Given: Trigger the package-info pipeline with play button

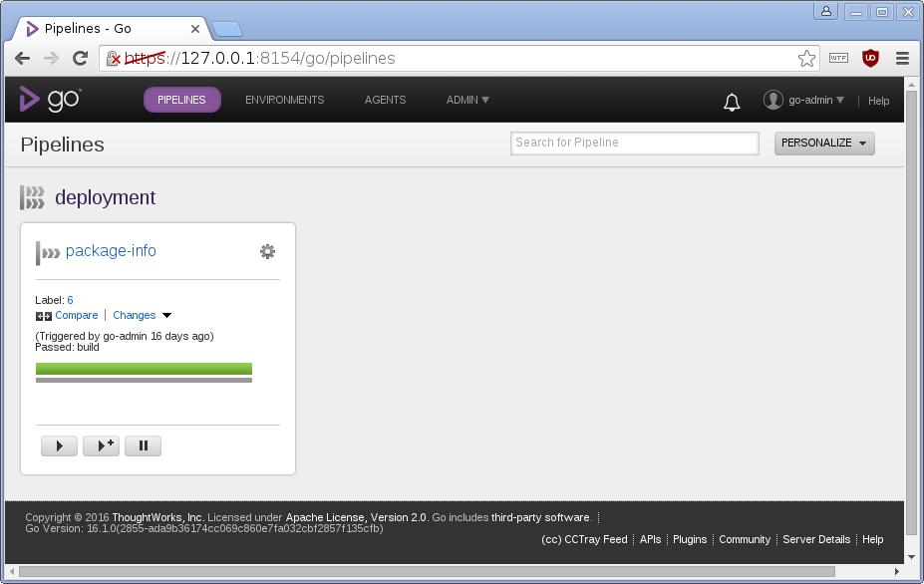Looking at the screenshot, I should click(x=59, y=445).
